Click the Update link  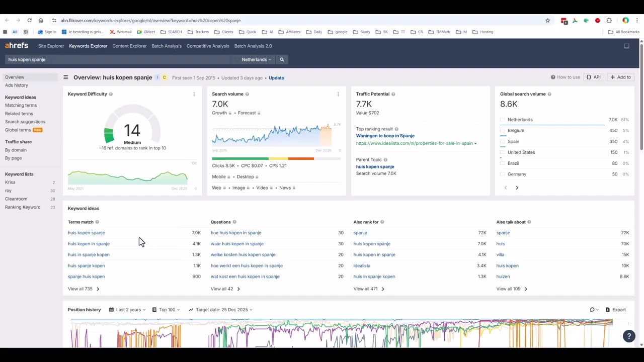[276, 78]
